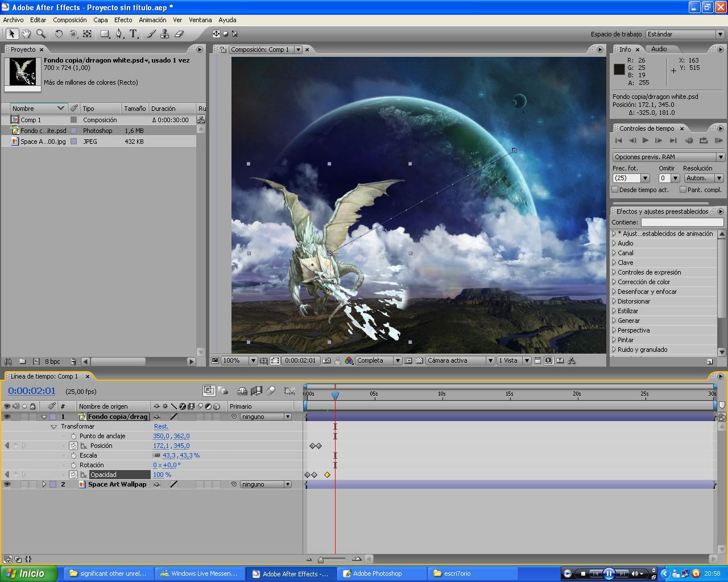The height and width of the screenshot is (582, 728).
Task: Open the 1 Vista layout dropdown
Action: 514,360
